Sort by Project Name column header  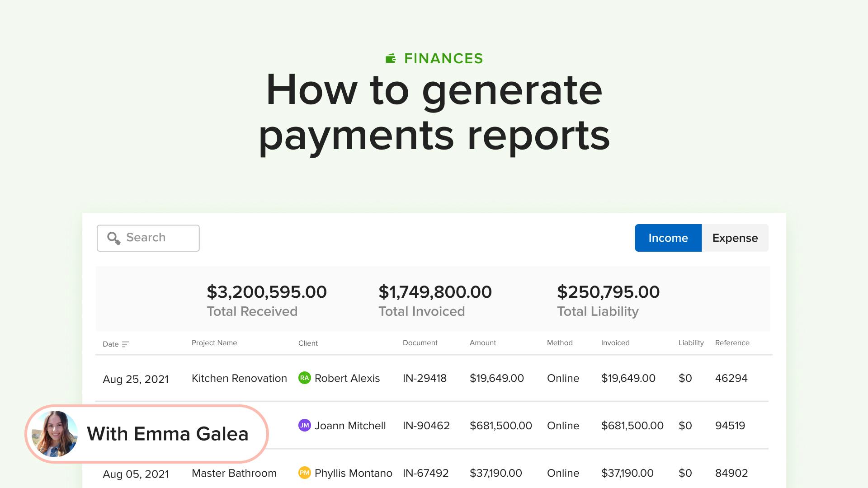214,343
